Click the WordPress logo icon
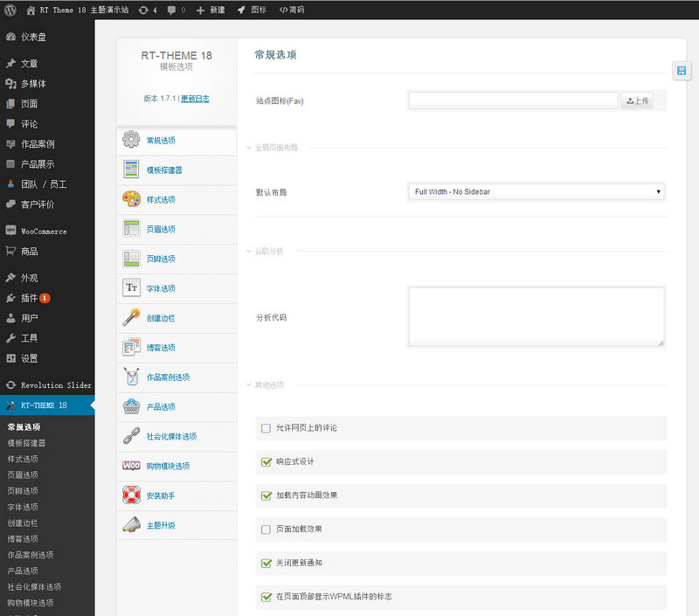Screen dimensions: 699x616 (10, 10)
